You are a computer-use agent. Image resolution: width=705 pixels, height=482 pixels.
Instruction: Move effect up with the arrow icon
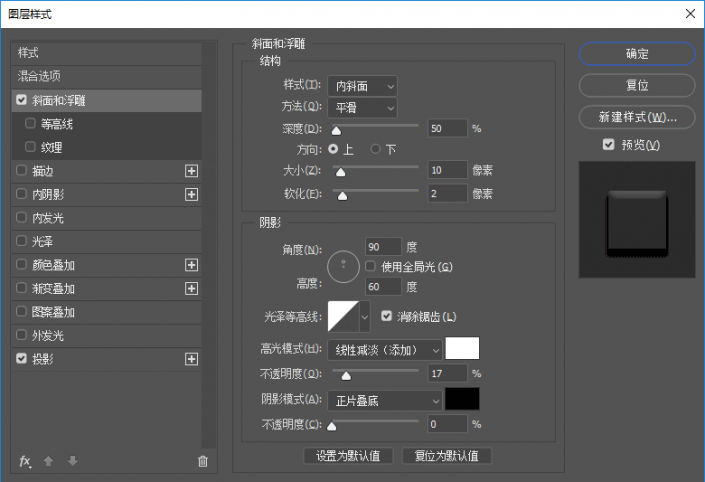point(48,461)
